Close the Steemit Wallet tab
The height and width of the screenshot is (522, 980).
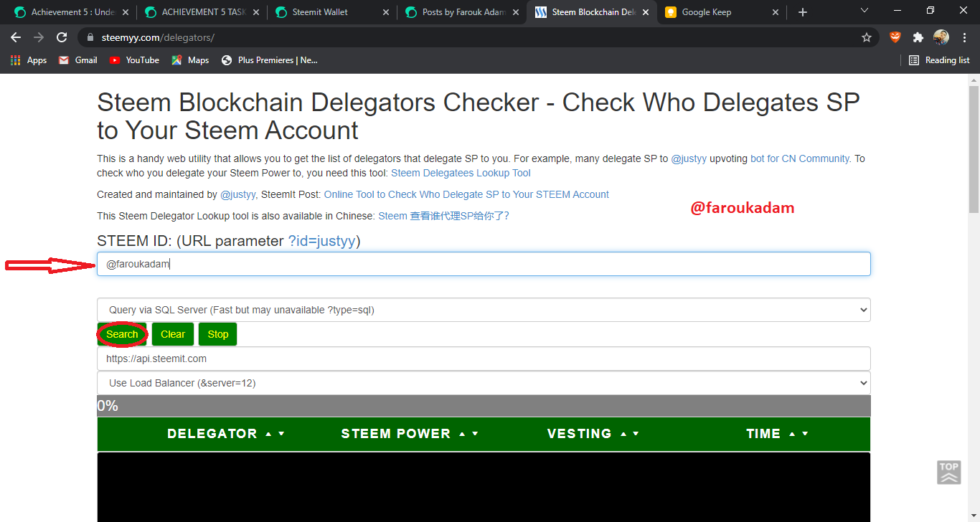click(x=385, y=12)
